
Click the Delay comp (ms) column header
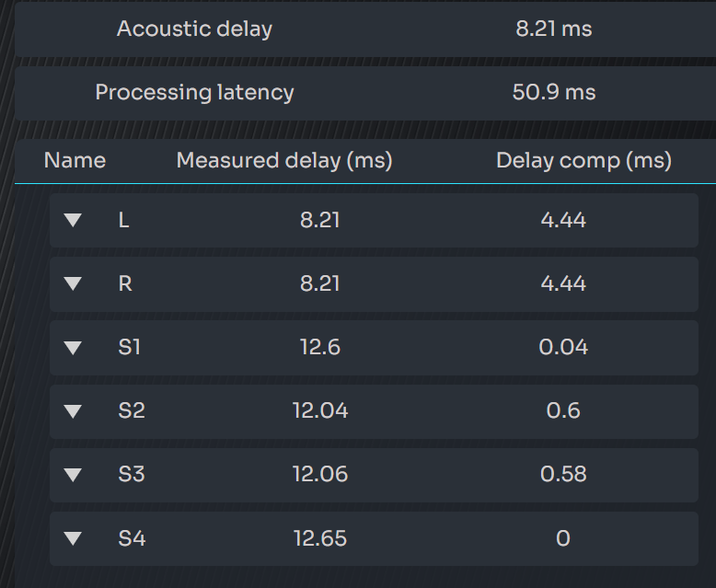[583, 161]
